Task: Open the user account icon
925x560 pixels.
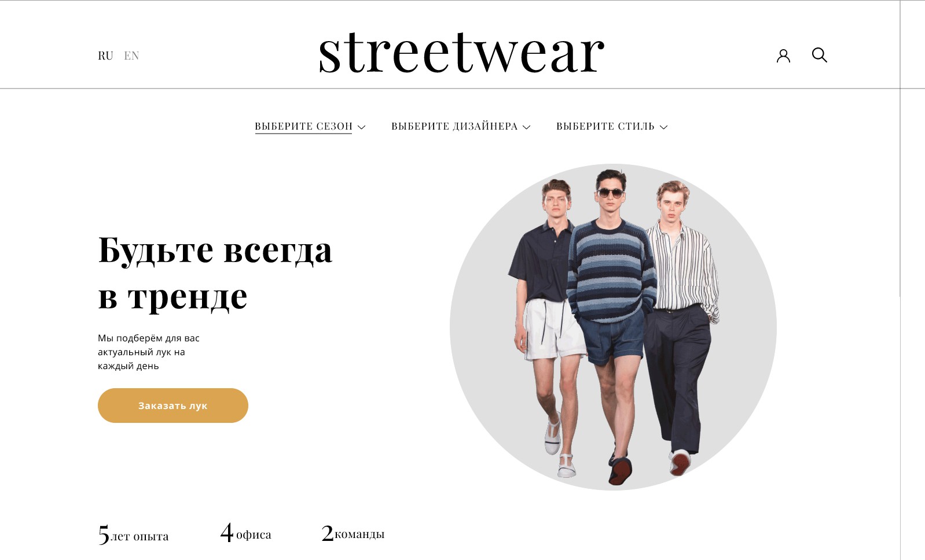Action: coord(783,56)
